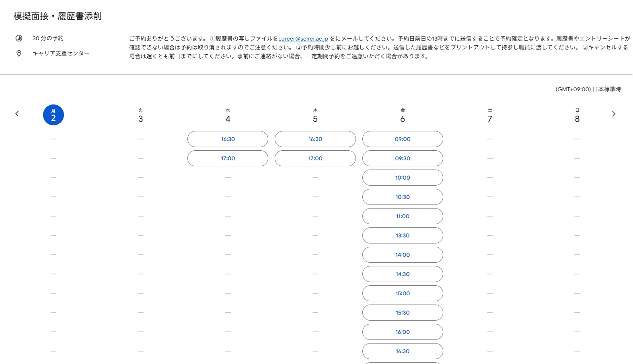Select Monday 2 in the date header
The width and height of the screenshot is (633, 364).
click(x=53, y=115)
